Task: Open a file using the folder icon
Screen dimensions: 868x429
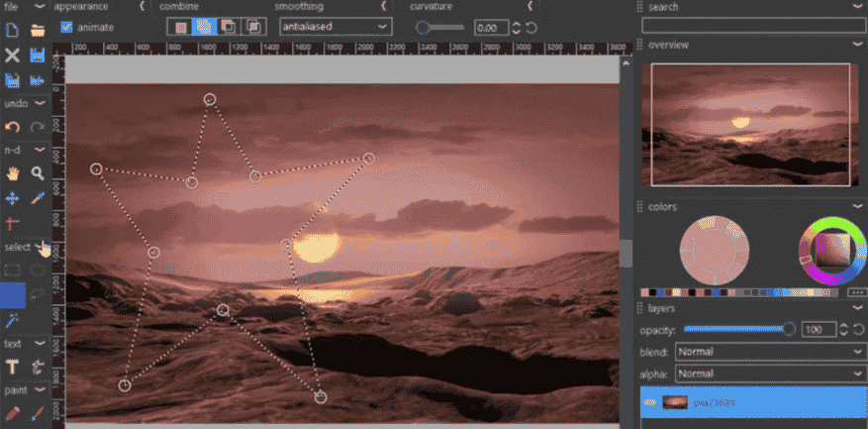Action: (x=37, y=30)
